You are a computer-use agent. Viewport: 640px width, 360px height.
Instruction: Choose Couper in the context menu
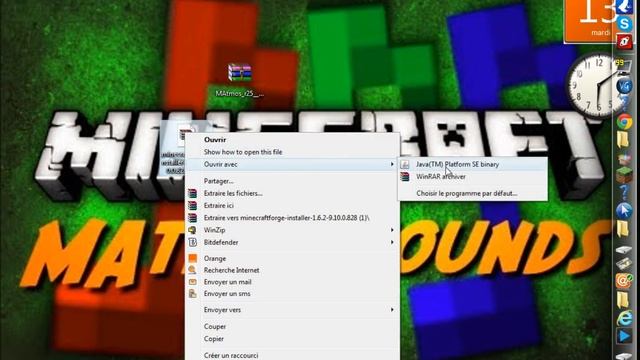291,327
